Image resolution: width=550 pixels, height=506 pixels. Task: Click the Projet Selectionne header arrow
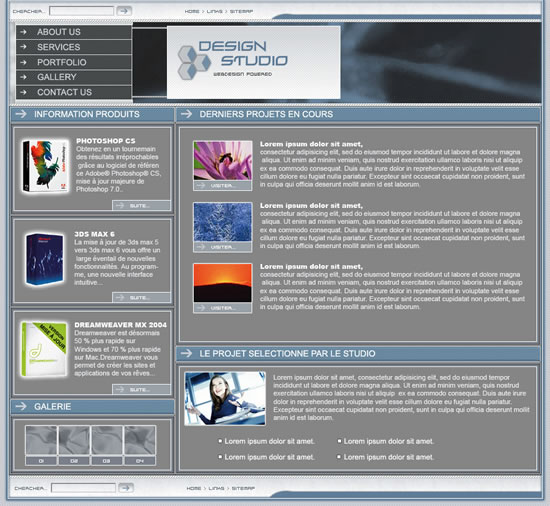click(187, 353)
